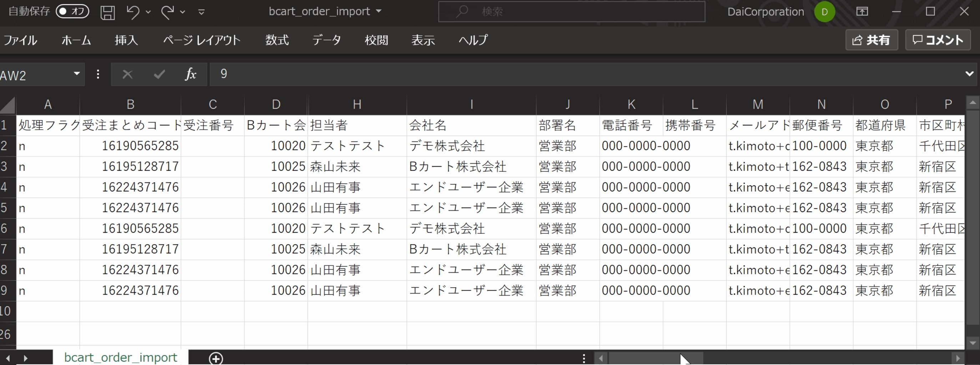
Task: Open the 数式 ribbon tab
Action: [x=277, y=40]
